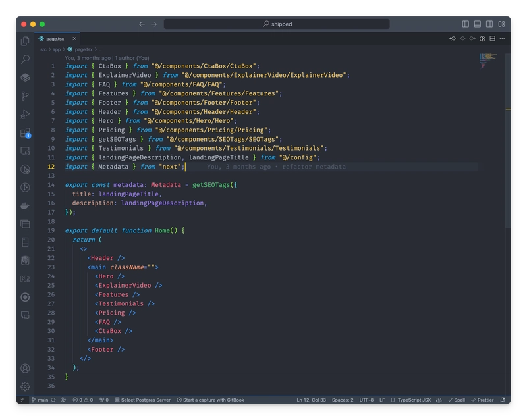Screen dimensions: 527x420
Task: Open previous revision of the file
Action: 453,39
